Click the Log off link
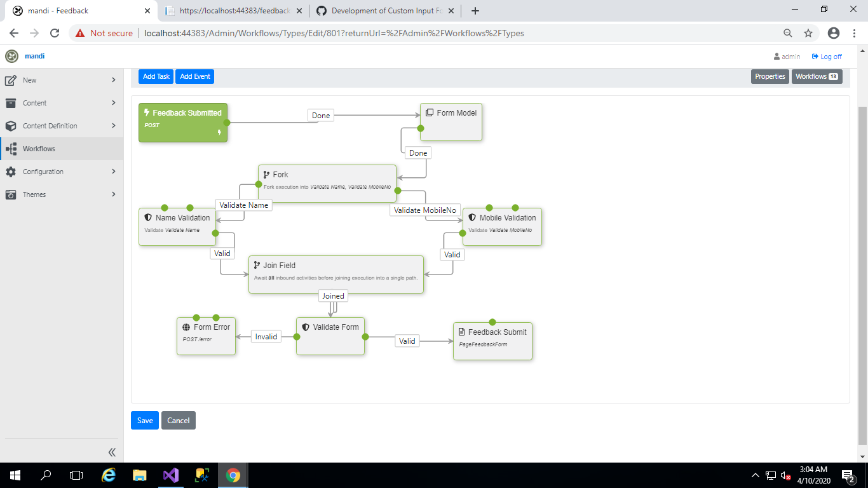Viewport: 868px width, 488px height. click(827, 56)
